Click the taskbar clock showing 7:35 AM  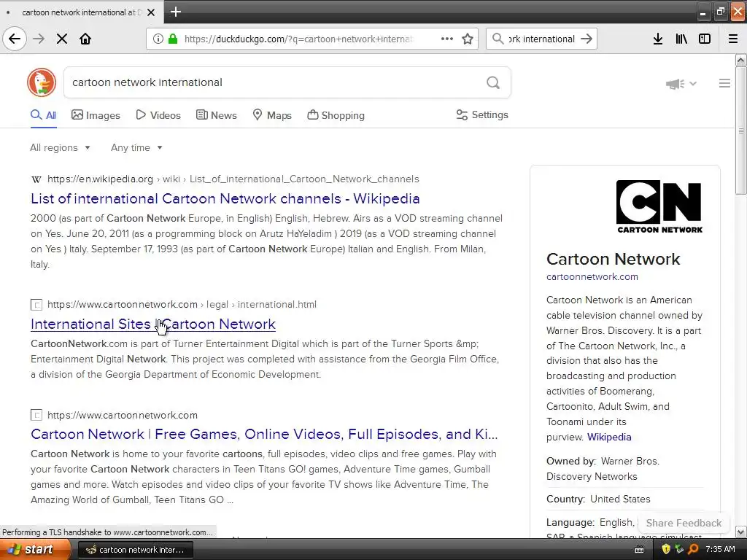coord(720,550)
